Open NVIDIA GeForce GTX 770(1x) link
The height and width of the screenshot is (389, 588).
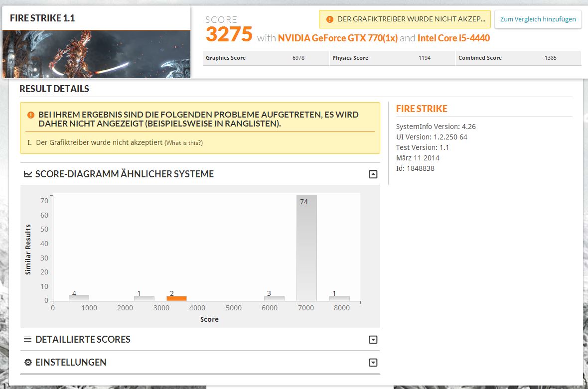tap(337, 38)
